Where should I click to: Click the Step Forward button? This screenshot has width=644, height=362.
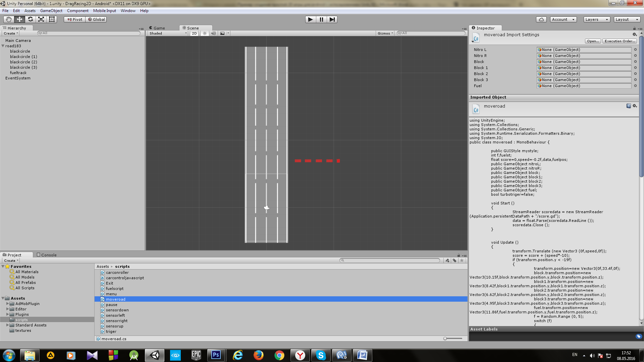coord(332,19)
